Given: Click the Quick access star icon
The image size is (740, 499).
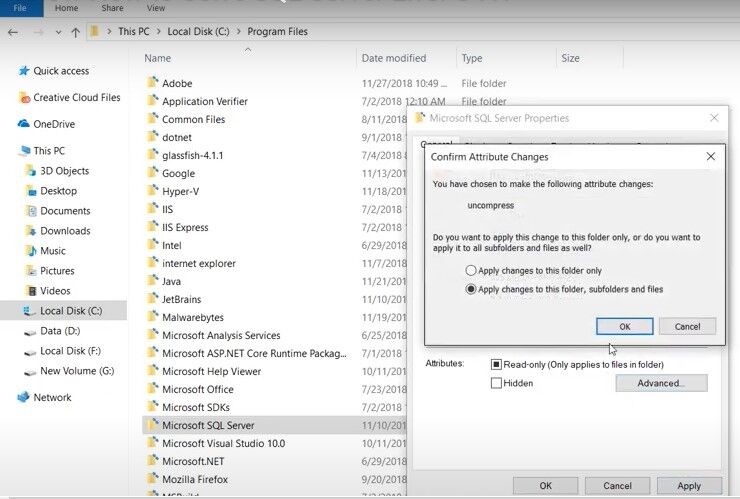Looking at the screenshot, I should click(x=24, y=71).
